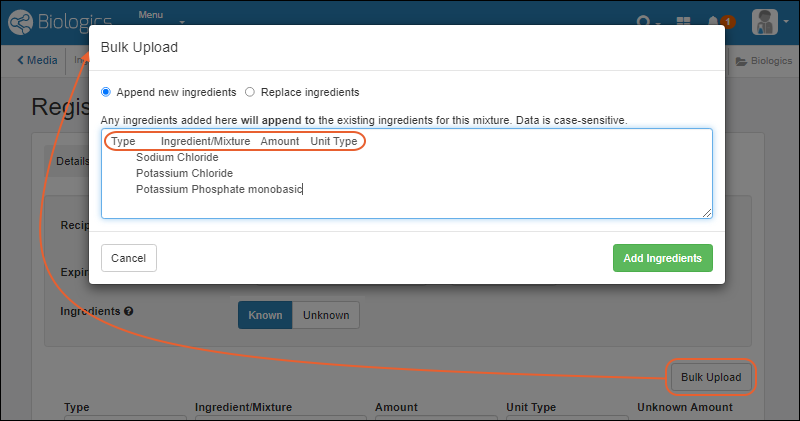Click the text area resize handle
The height and width of the screenshot is (421, 800).
pos(708,213)
